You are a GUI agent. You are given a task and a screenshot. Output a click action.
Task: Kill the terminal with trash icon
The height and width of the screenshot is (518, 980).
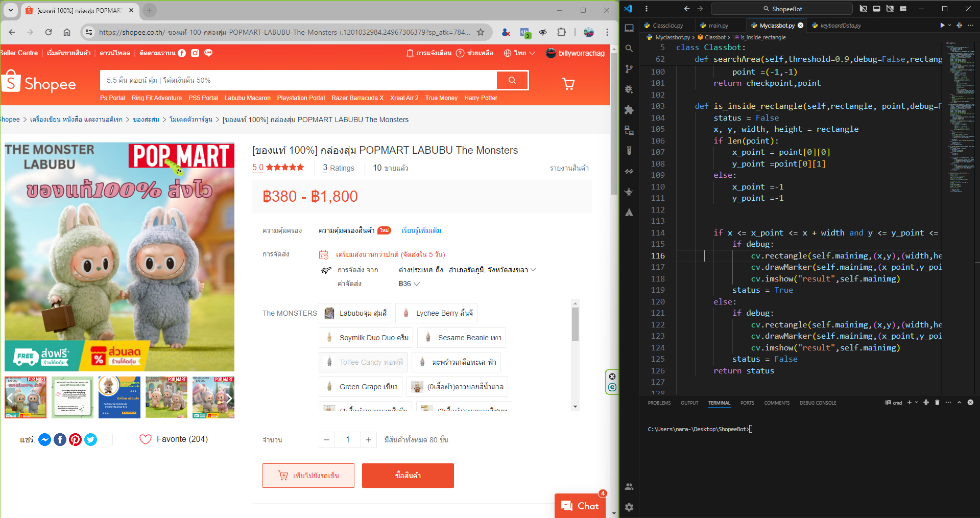click(x=937, y=403)
